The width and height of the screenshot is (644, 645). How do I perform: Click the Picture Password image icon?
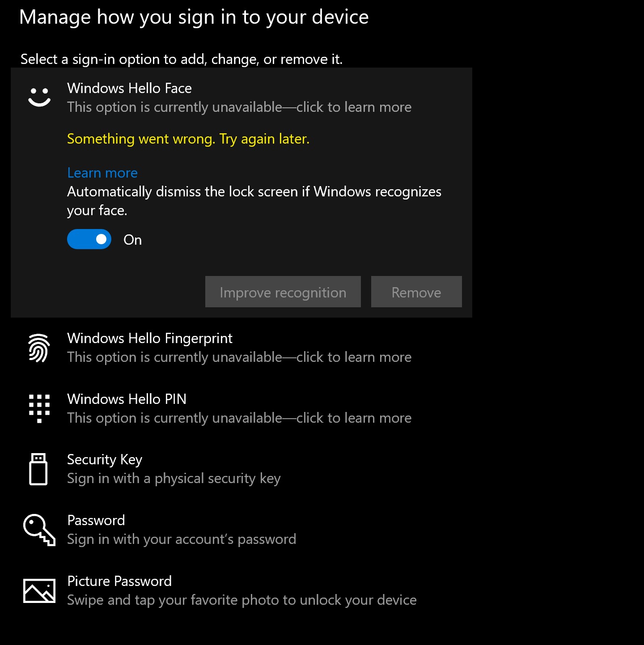pyautogui.click(x=39, y=591)
